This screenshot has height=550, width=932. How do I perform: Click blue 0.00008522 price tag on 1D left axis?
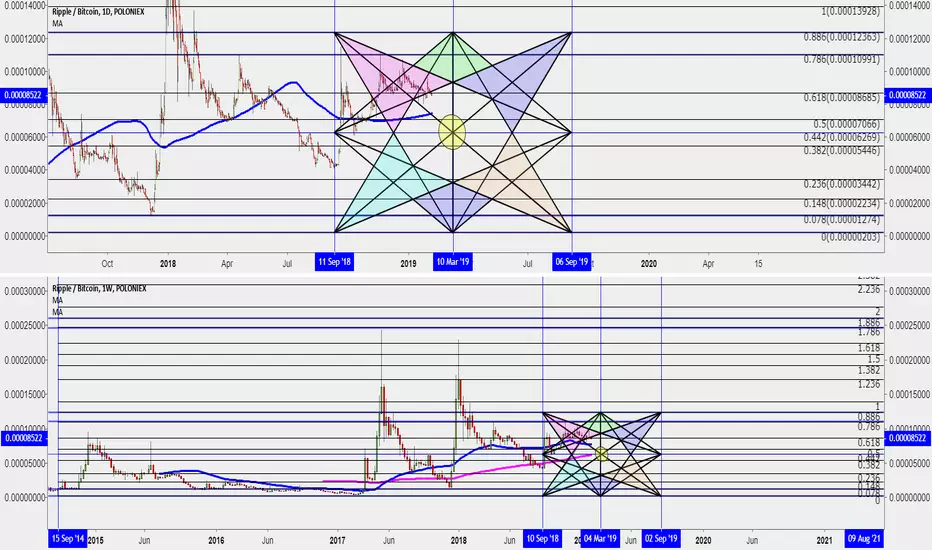coord(24,95)
